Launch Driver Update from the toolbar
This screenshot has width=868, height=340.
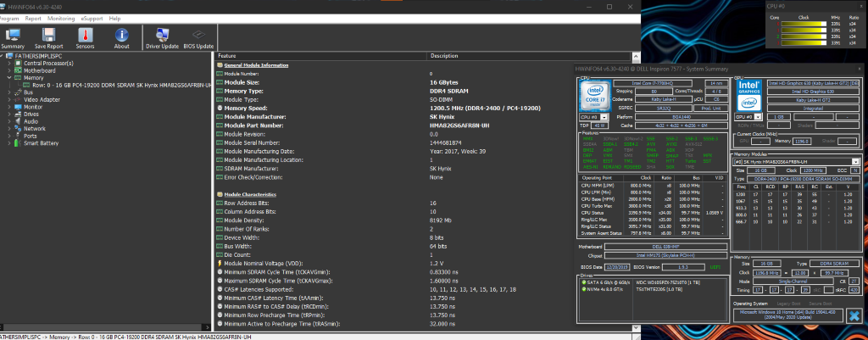point(162,38)
